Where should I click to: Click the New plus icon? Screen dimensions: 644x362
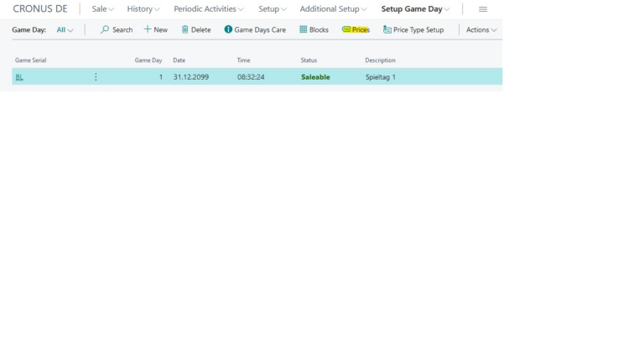coord(147,29)
